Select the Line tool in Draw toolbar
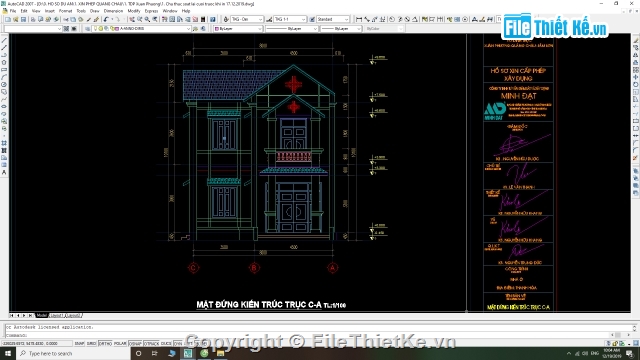Image resolution: width=640 pixels, height=360 pixels. (x=4, y=40)
